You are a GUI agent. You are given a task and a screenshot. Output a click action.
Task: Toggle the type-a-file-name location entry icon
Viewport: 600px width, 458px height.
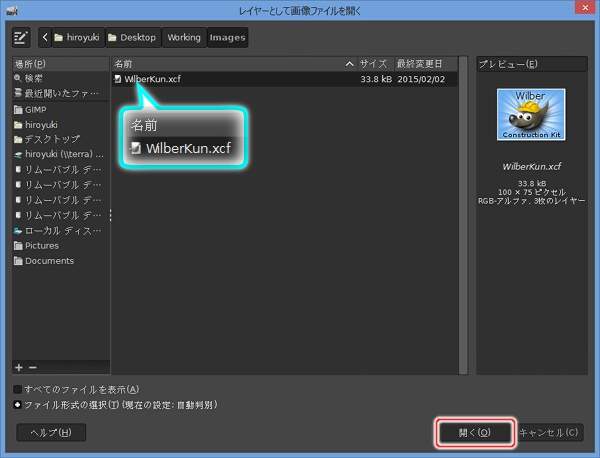pos(21,37)
